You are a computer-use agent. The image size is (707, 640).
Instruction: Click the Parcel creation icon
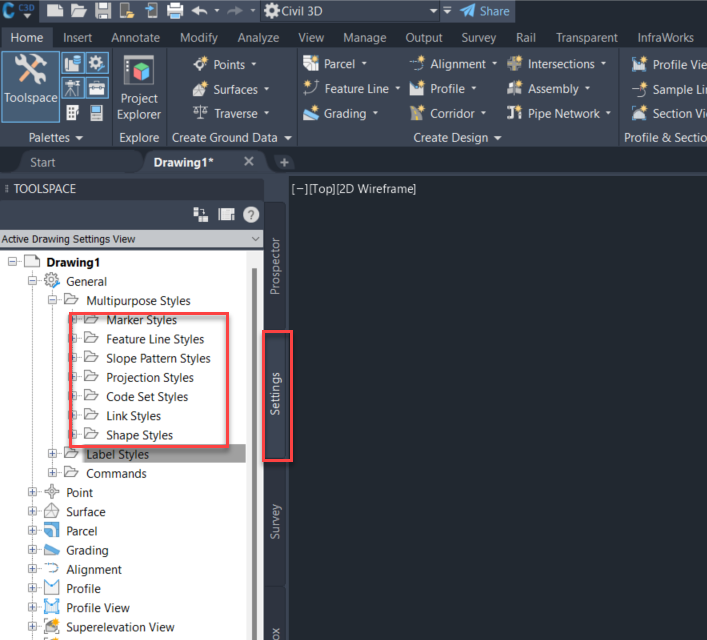point(311,64)
